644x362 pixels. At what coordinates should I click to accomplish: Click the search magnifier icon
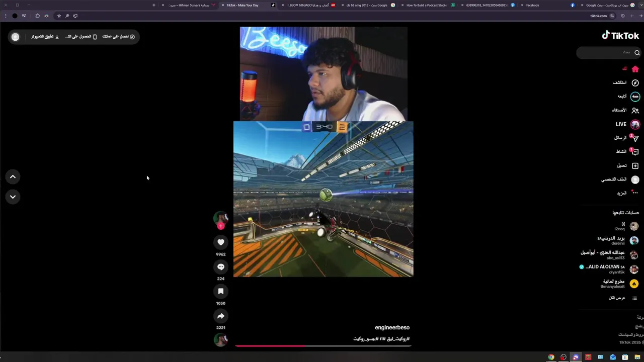[637, 52]
